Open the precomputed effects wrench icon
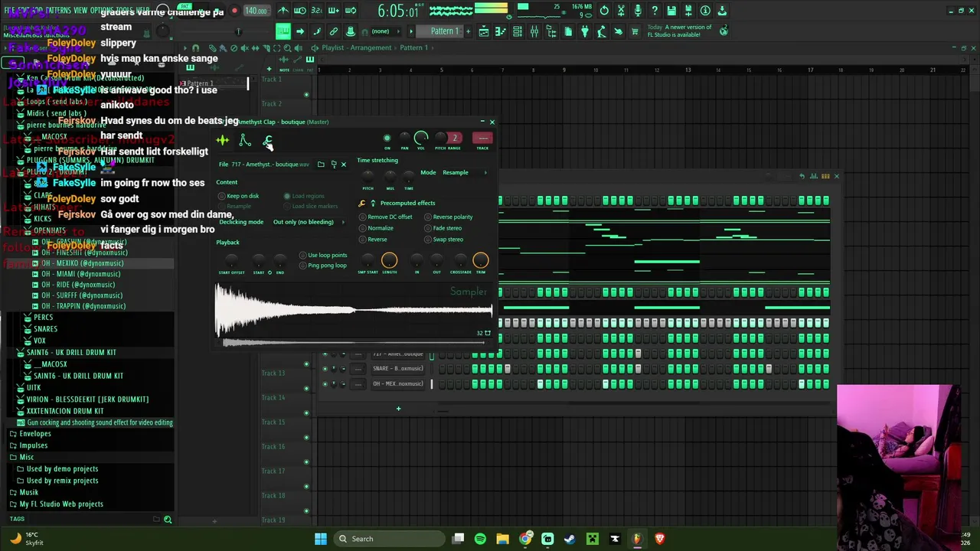The image size is (980, 551). click(361, 203)
